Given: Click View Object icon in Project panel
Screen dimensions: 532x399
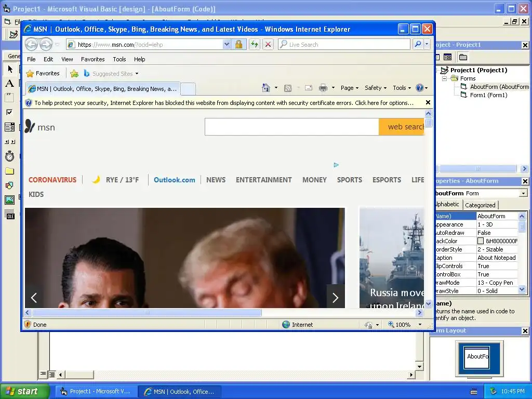Looking at the screenshot, I should 447,57.
